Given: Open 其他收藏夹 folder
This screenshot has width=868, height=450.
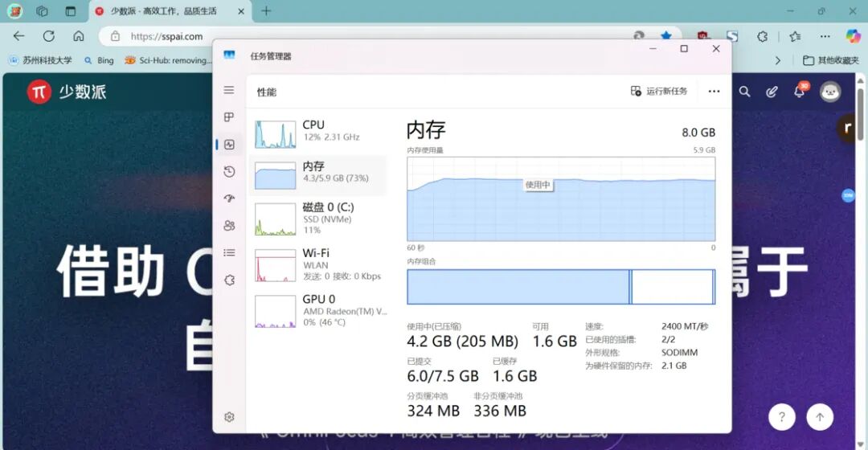Looking at the screenshot, I should [831, 60].
